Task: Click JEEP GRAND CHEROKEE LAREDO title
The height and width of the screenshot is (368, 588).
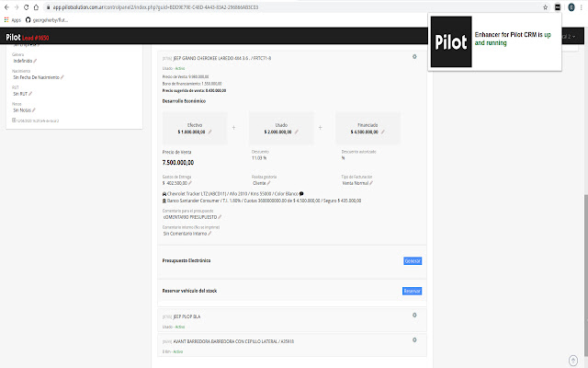Action: tap(222, 58)
